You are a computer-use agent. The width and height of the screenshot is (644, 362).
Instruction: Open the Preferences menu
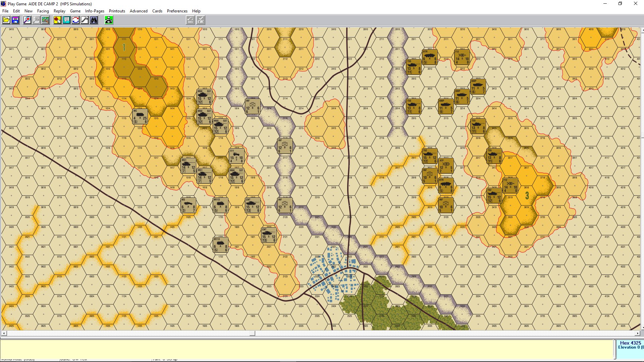177,11
